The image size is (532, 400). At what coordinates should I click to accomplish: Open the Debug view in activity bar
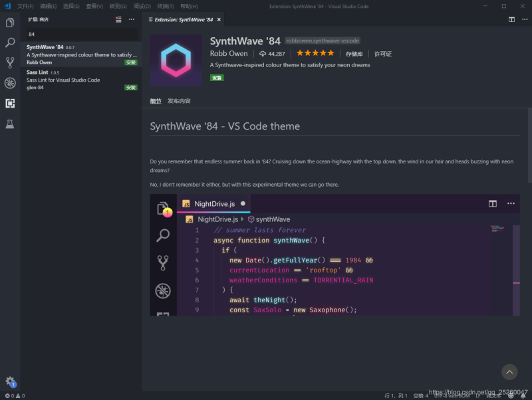(x=10, y=83)
